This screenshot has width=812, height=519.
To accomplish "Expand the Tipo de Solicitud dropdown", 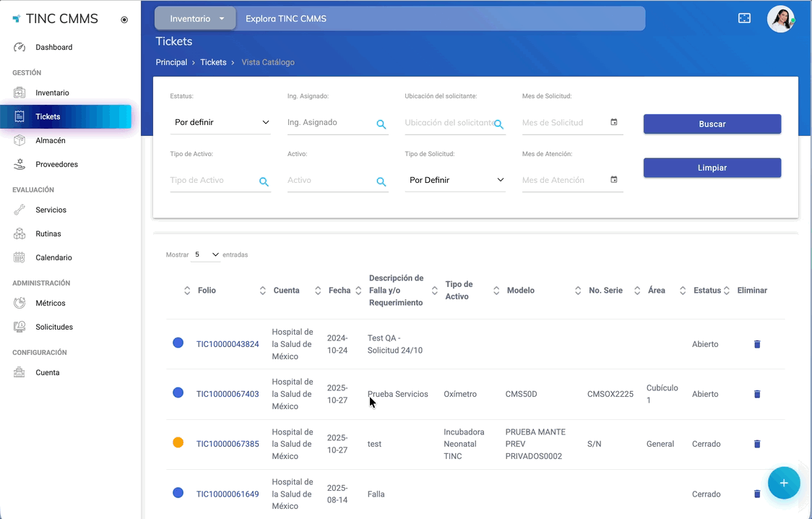I will point(455,180).
